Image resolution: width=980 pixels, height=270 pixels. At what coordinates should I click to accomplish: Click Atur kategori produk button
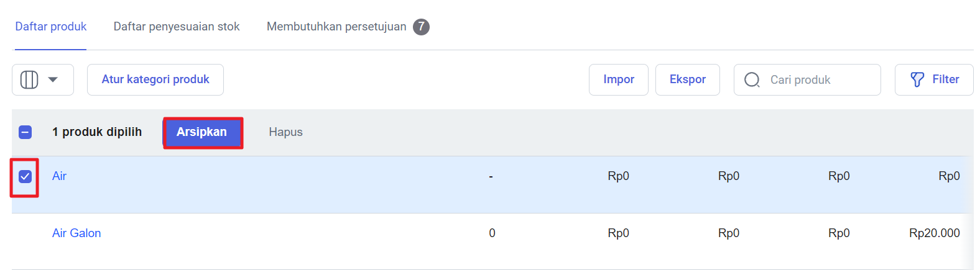tap(155, 79)
